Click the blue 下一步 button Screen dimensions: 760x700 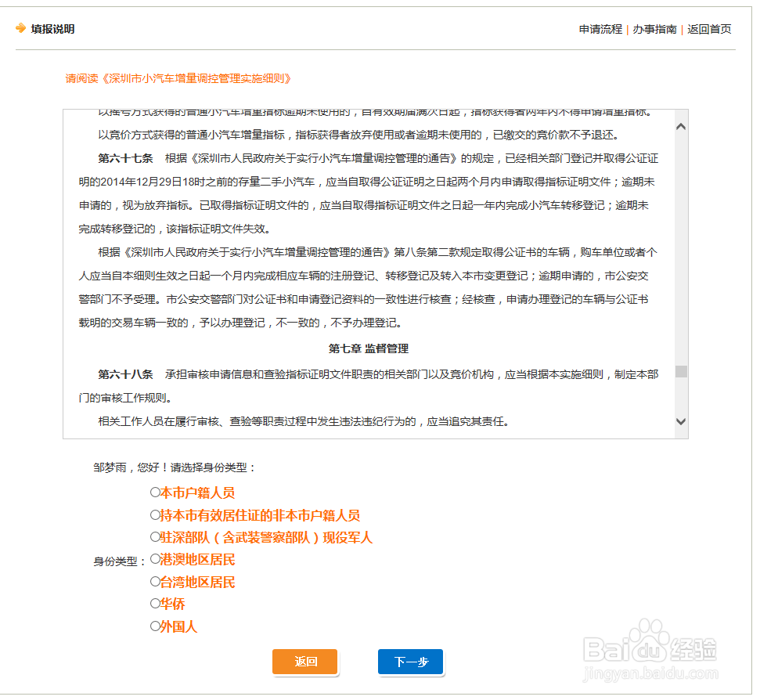[410, 662]
